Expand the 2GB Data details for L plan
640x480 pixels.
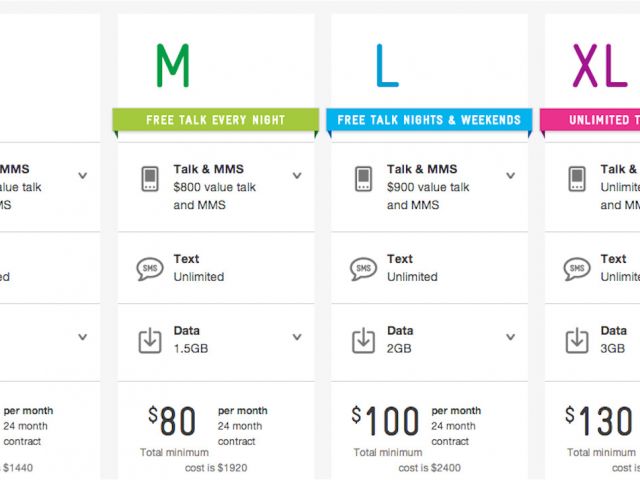tap(510, 338)
